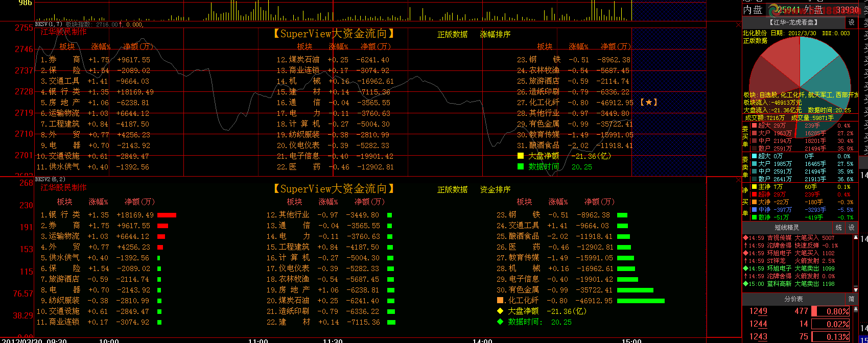Click the 统 statistics button beside 短线精灵

(x=839, y=228)
